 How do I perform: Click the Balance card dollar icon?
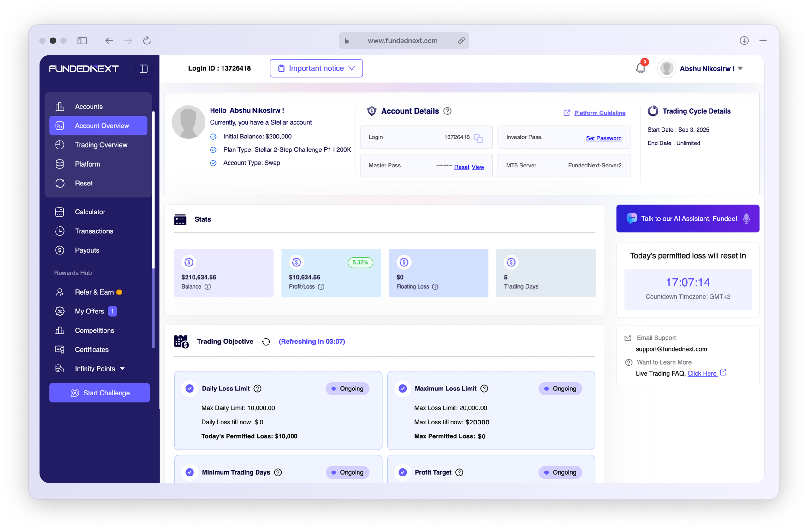click(189, 262)
